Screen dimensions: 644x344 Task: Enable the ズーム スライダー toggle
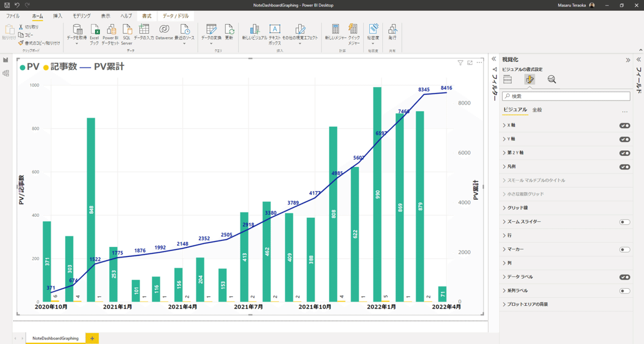pos(625,222)
